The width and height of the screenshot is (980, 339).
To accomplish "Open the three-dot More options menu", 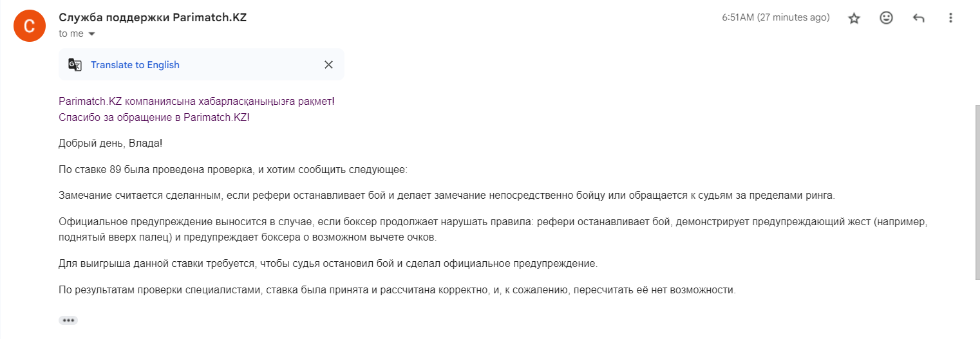I will coord(950,19).
